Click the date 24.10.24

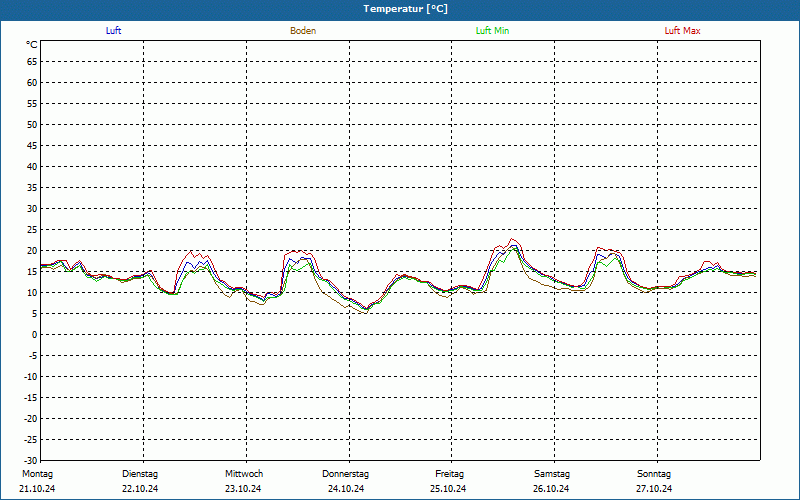point(346,489)
